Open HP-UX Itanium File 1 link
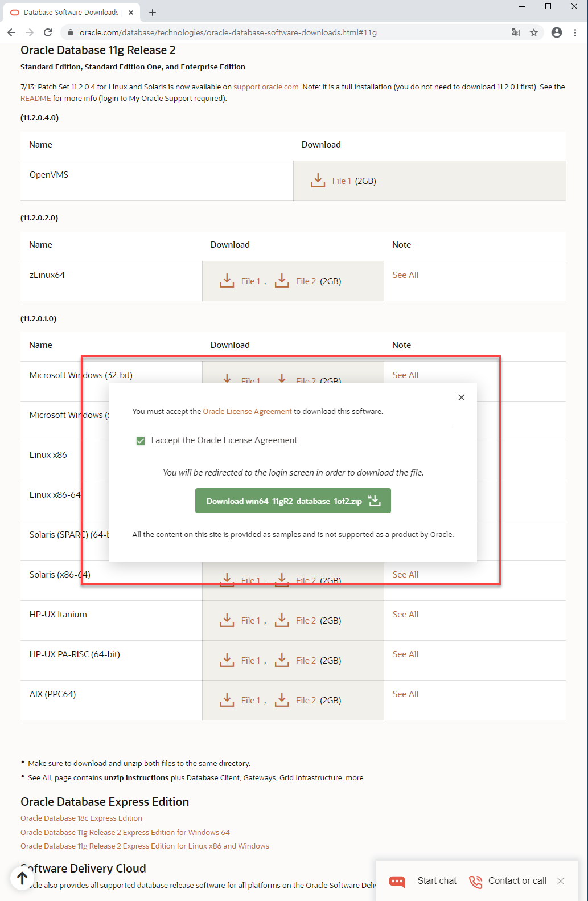588x901 pixels. click(x=250, y=621)
